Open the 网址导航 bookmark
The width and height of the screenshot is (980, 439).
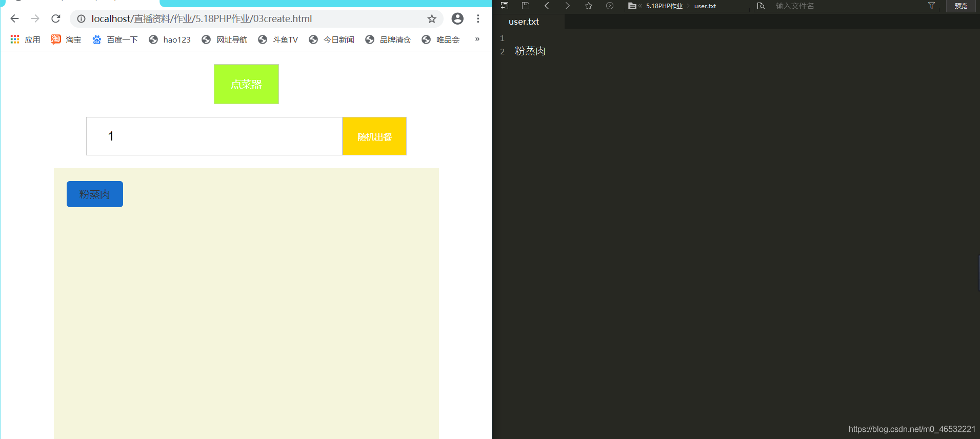pos(225,39)
